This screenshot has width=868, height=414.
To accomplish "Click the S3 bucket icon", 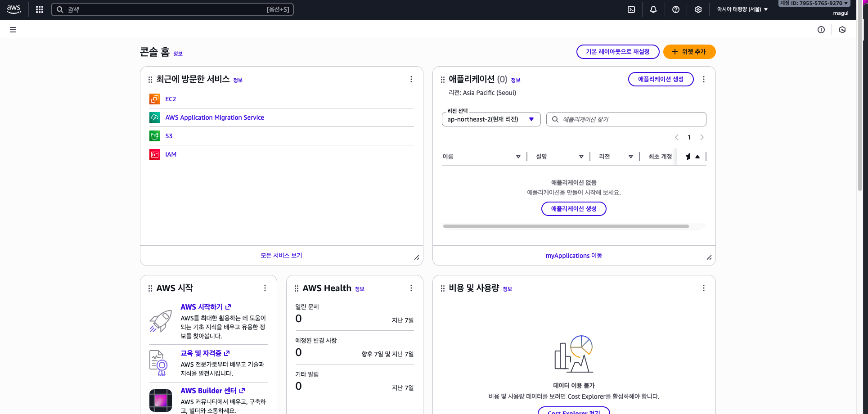I will [155, 136].
